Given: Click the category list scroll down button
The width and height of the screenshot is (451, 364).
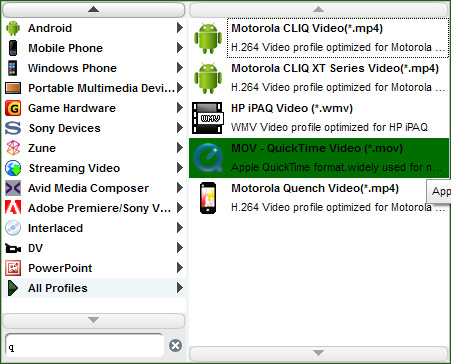Looking at the screenshot, I should pos(94,320).
